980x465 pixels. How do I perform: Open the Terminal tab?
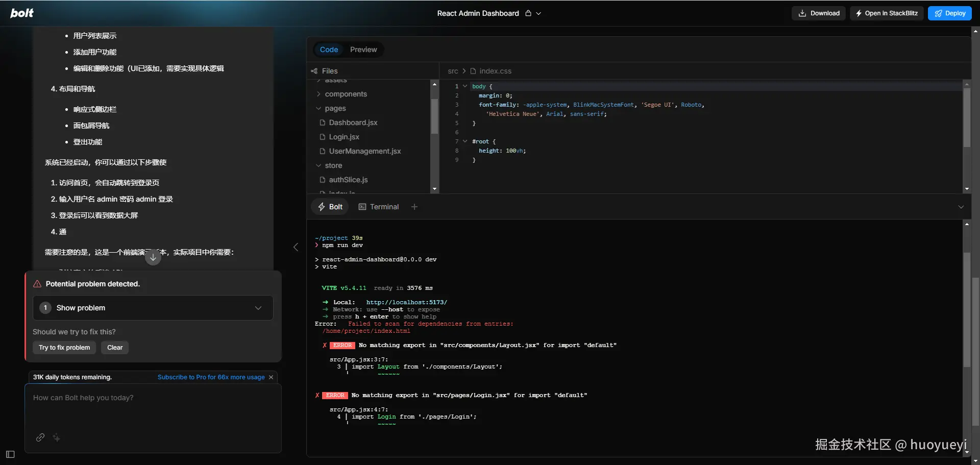point(379,207)
